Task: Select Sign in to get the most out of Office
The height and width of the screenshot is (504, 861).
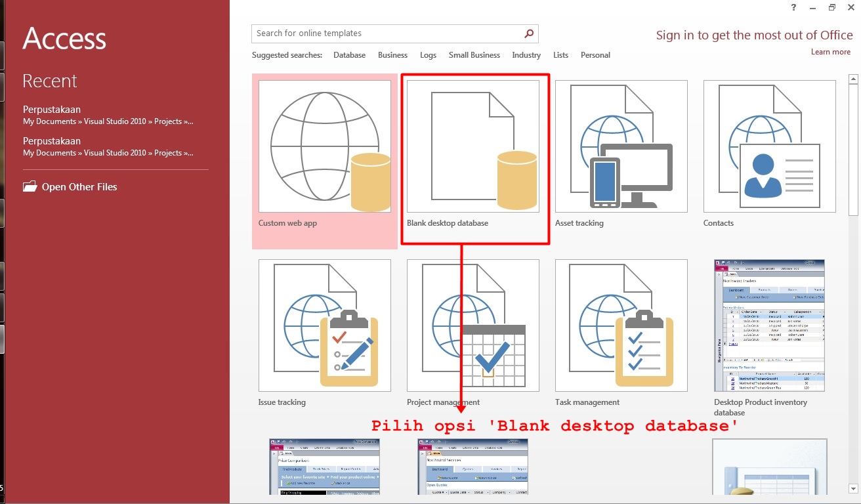Action: (x=753, y=35)
